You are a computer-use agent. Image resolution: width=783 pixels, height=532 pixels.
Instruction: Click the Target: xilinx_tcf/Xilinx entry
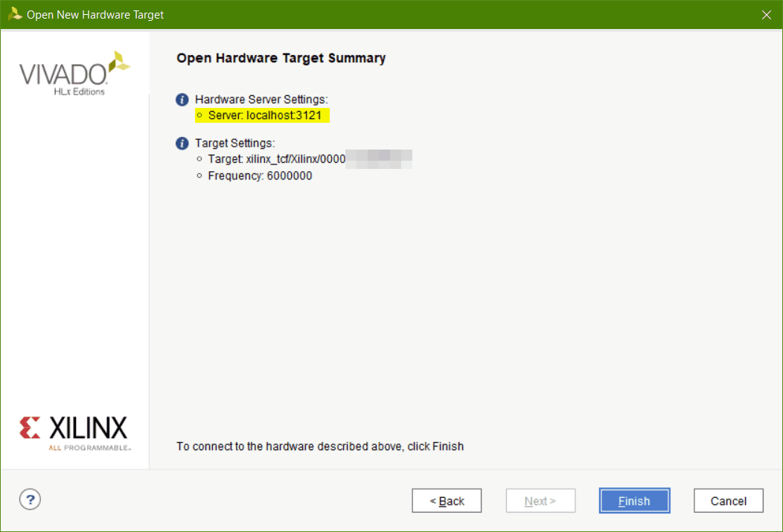276,159
